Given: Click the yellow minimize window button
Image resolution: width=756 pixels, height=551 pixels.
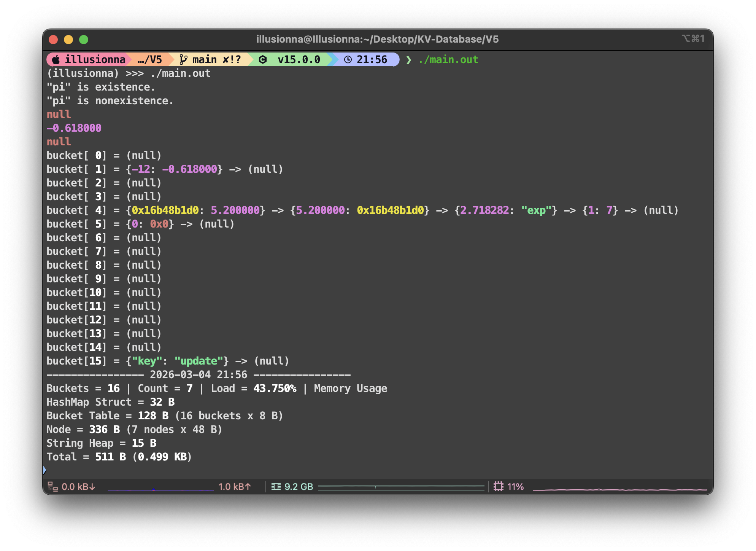Looking at the screenshot, I should click(x=68, y=40).
